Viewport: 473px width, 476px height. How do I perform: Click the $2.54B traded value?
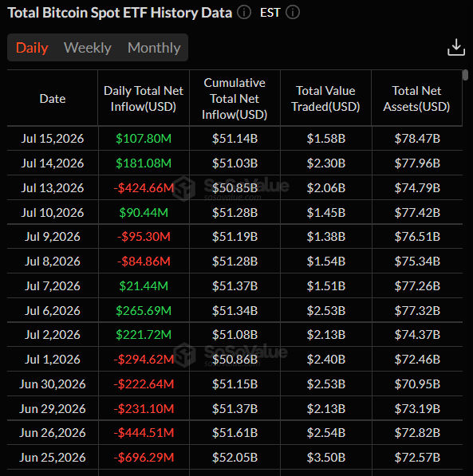point(326,433)
